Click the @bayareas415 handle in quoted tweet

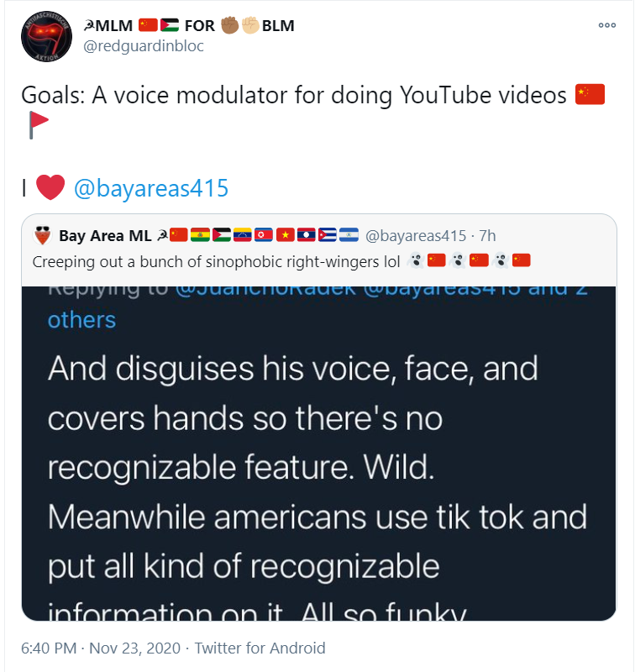[415, 236]
